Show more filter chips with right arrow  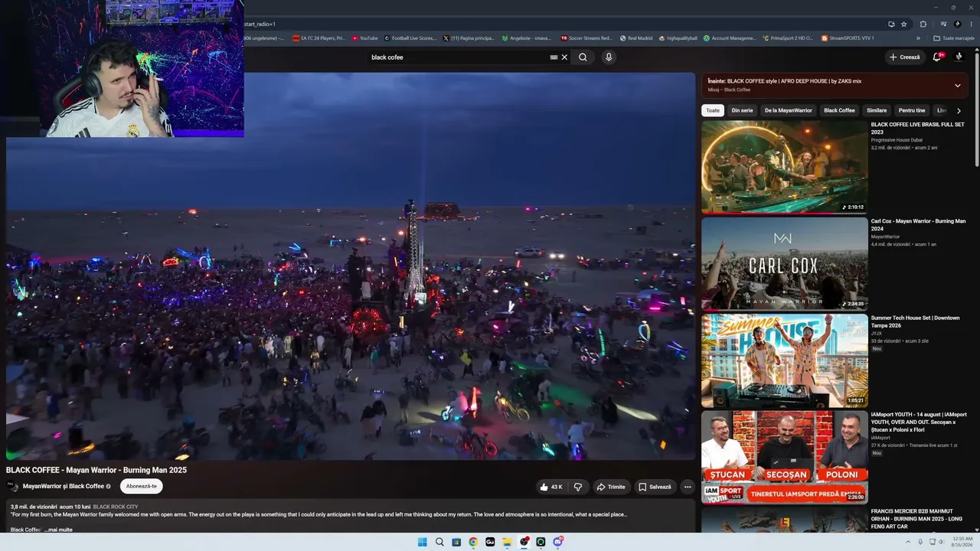pyautogui.click(x=959, y=110)
